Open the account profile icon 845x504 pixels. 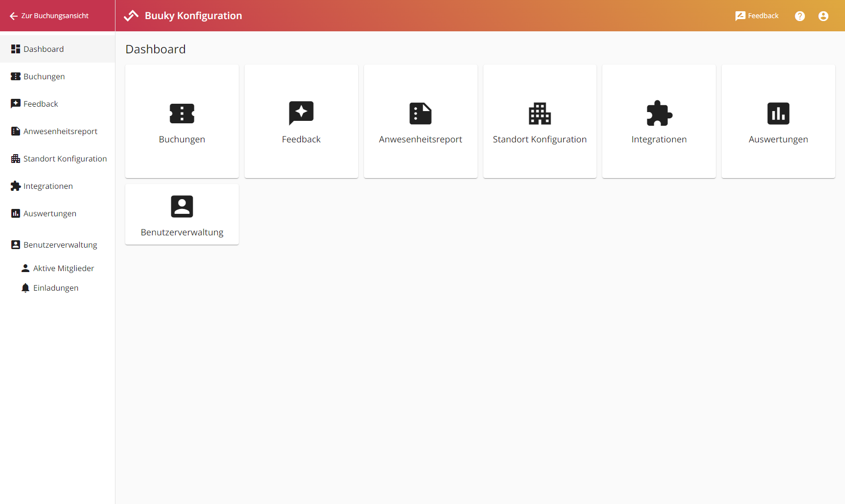pos(823,15)
